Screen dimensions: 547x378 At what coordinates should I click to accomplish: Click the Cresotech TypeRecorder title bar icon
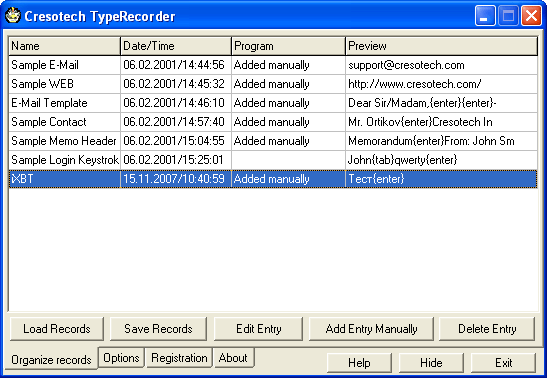[x=13, y=16]
